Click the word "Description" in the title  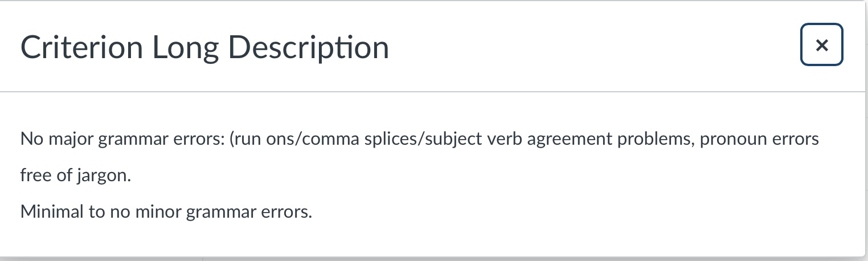(309, 48)
